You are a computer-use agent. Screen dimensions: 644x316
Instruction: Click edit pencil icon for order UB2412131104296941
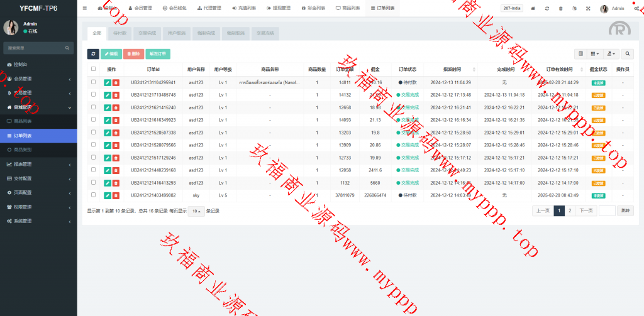click(108, 82)
